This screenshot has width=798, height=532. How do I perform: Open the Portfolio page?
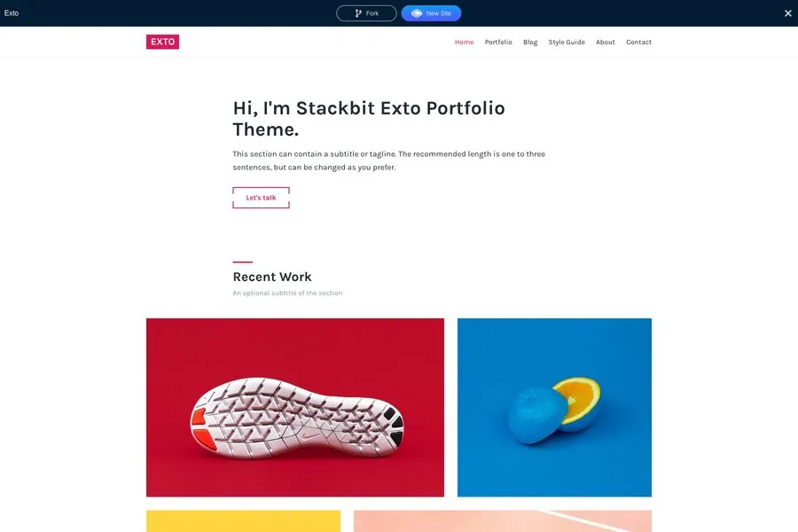tap(498, 43)
